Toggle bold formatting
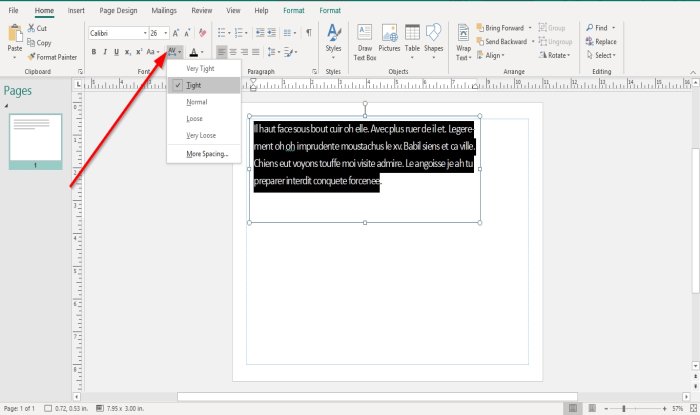 (94, 52)
